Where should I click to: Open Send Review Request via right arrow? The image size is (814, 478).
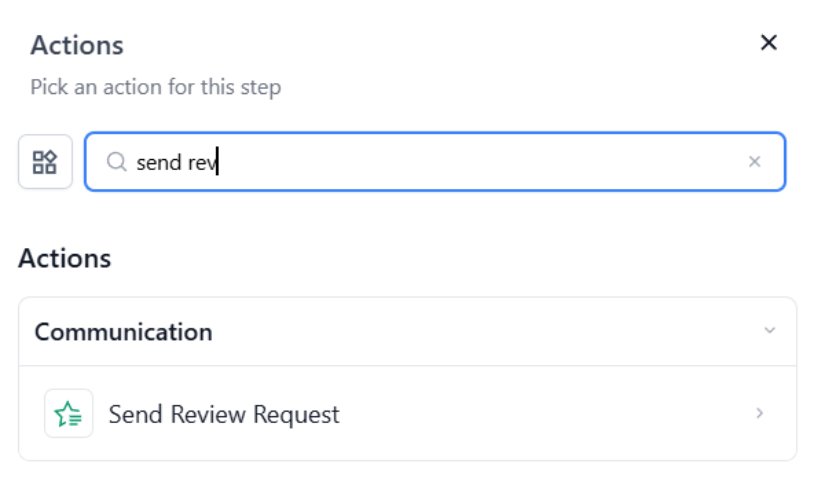point(760,413)
